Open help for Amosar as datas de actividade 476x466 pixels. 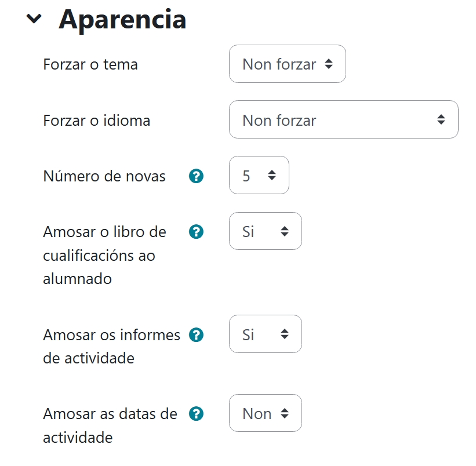[x=197, y=414]
